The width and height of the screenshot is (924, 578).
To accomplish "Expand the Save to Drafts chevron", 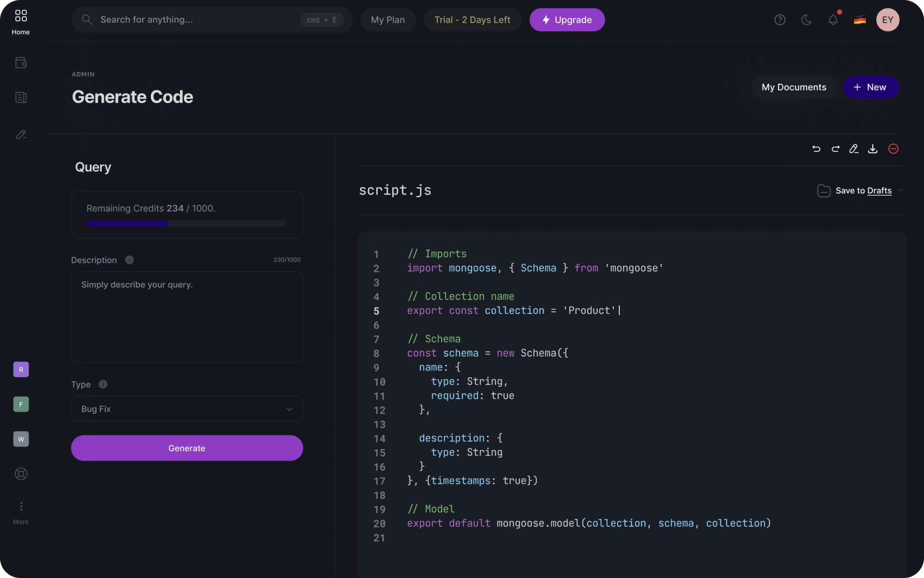I will [x=901, y=191].
